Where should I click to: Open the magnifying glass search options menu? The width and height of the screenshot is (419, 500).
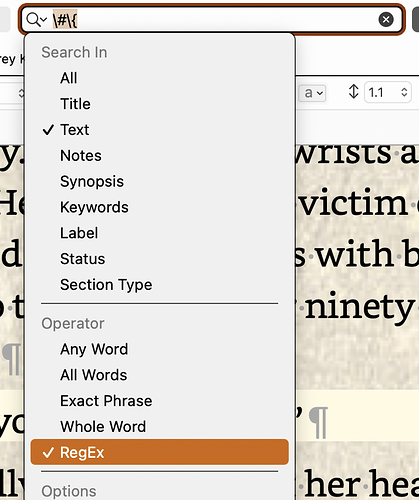36,20
